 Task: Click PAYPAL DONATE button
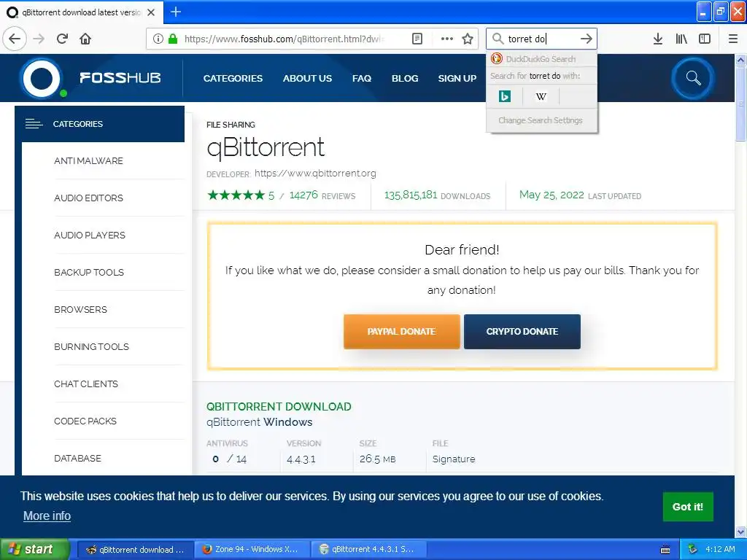coord(402,332)
